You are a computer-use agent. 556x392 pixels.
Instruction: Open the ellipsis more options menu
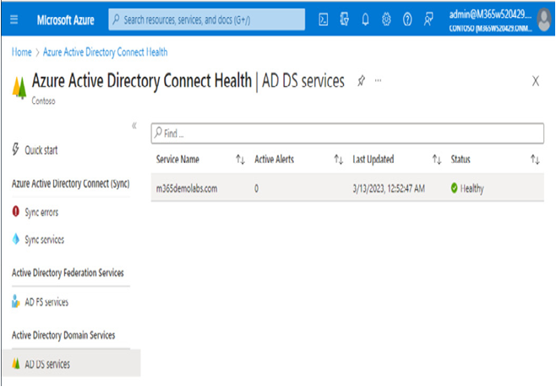(378, 80)
